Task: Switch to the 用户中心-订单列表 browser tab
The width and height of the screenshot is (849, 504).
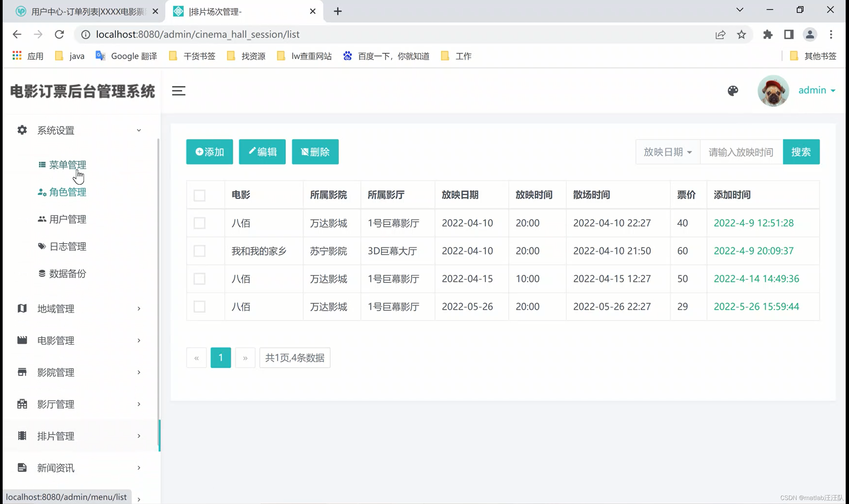Action: click(x=88, y=12)
